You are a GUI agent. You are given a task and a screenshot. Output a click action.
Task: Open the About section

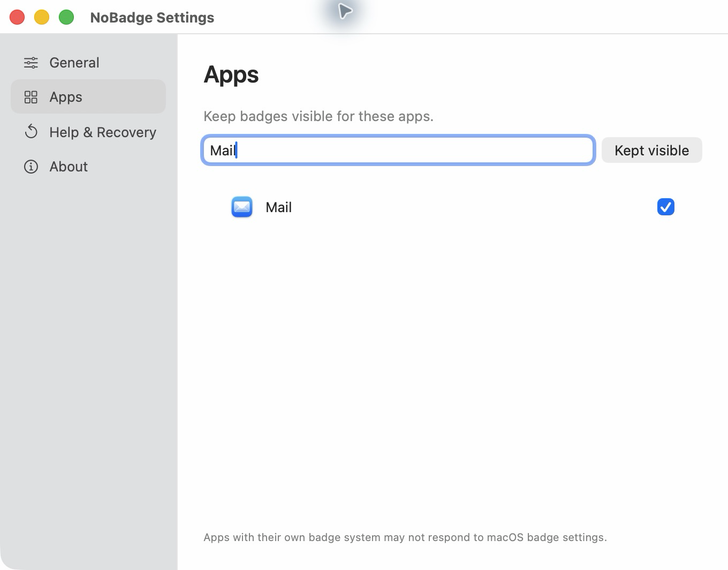(x=88, y=167)
